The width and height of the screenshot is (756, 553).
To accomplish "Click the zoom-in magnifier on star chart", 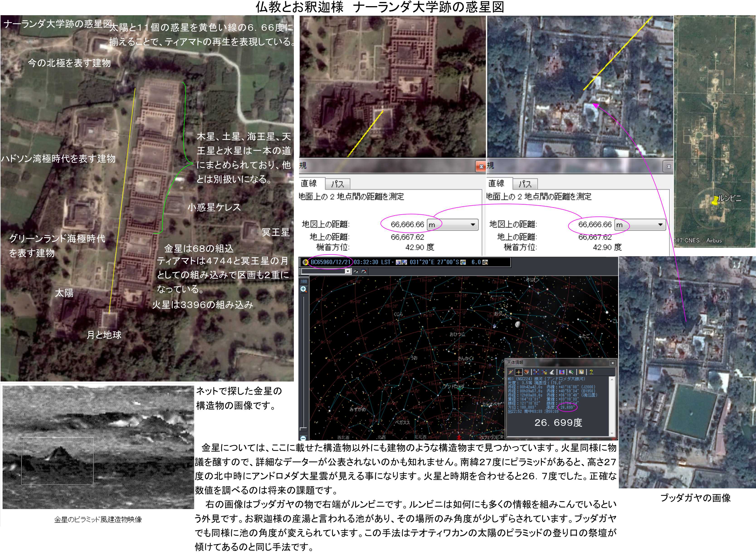I will 303,289.
